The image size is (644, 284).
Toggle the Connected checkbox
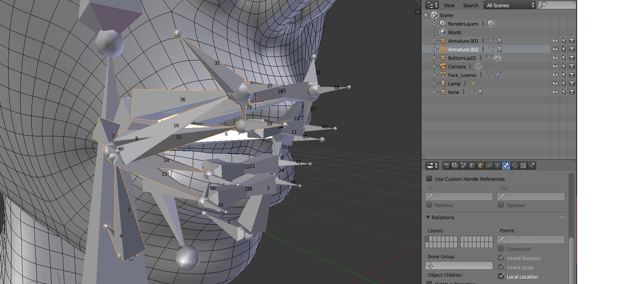[501, 249]
